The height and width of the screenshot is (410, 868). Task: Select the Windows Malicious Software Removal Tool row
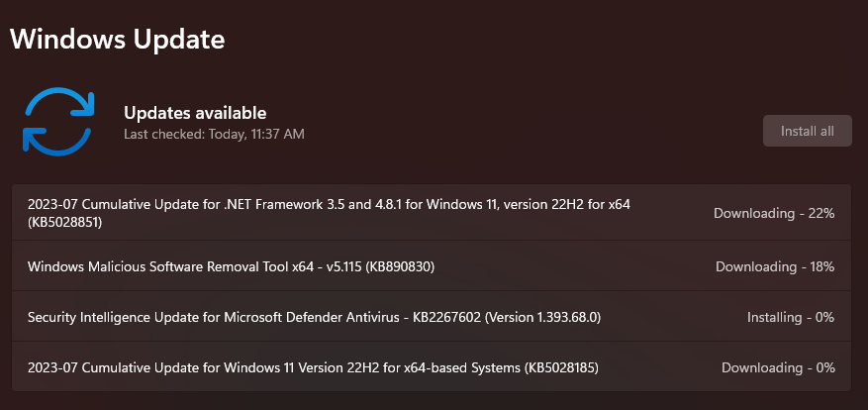tap(432, 266)
